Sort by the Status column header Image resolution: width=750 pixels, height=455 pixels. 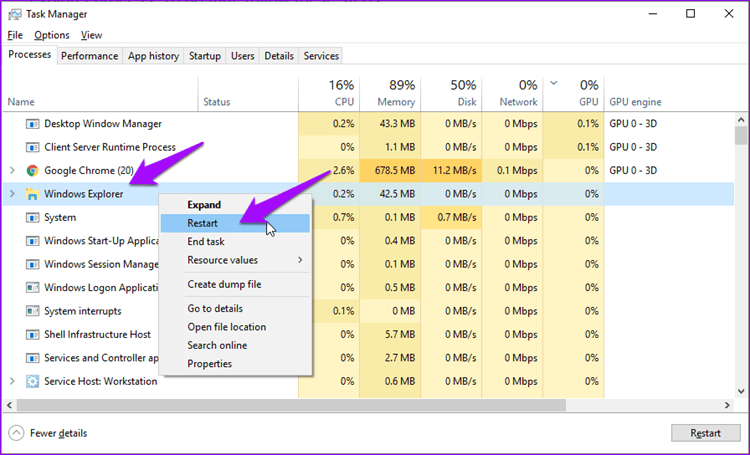coord(248,94)
